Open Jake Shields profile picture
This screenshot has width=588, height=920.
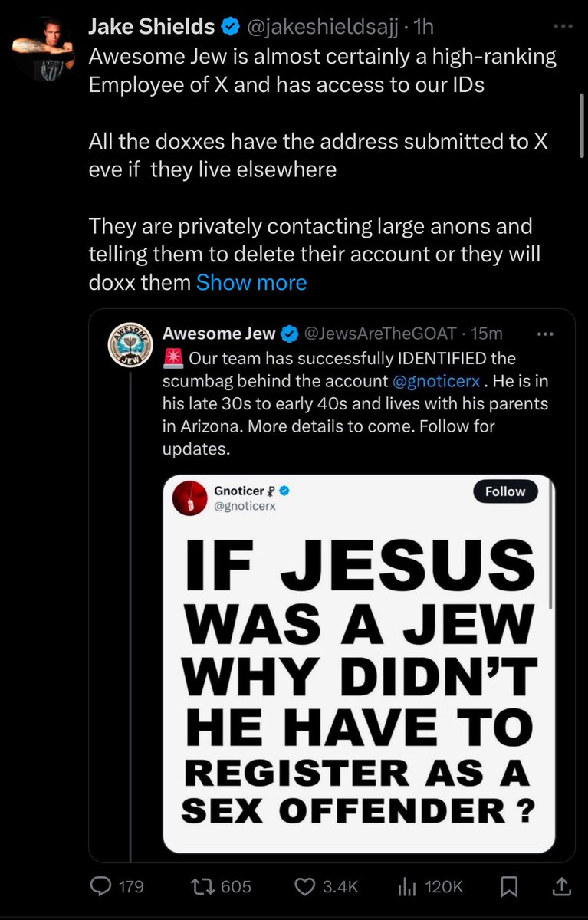click(x=43, y=48)
